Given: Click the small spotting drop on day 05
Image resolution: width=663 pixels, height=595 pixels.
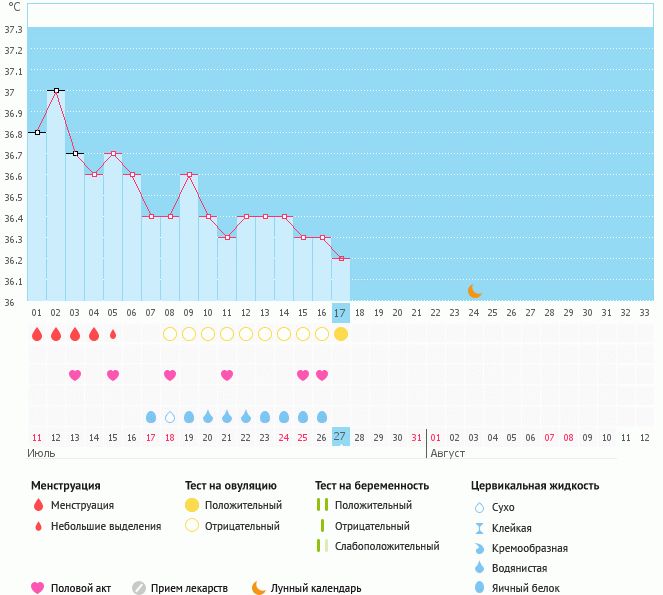Looking at the screenshot, I should (113, 334).
